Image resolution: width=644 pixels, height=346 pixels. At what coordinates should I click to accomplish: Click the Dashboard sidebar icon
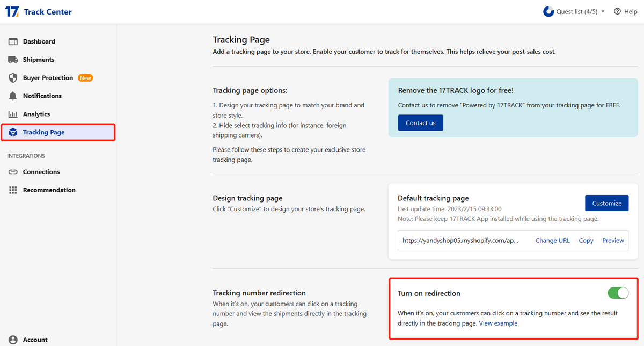pos(13,41)
